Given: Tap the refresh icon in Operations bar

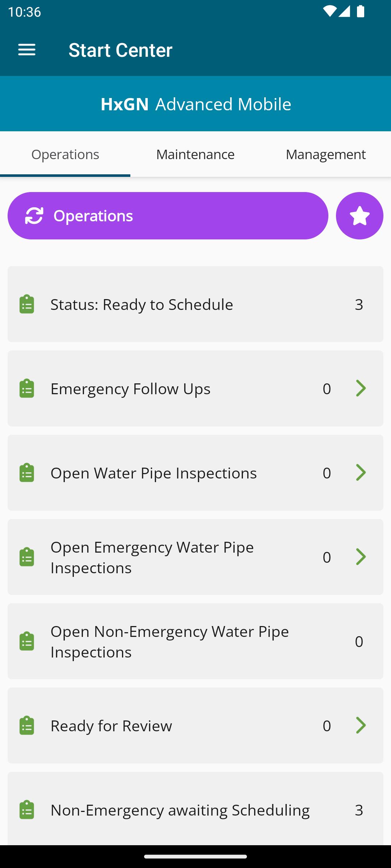Looking at the screenshot, I should point(34,216).
